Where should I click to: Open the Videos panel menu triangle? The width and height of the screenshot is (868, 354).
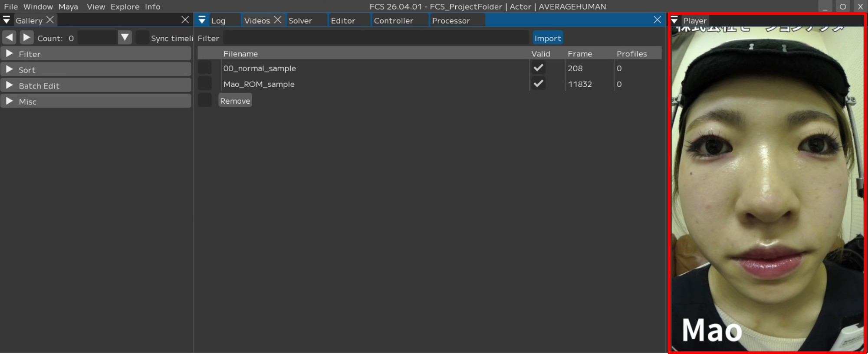[202, 20]
